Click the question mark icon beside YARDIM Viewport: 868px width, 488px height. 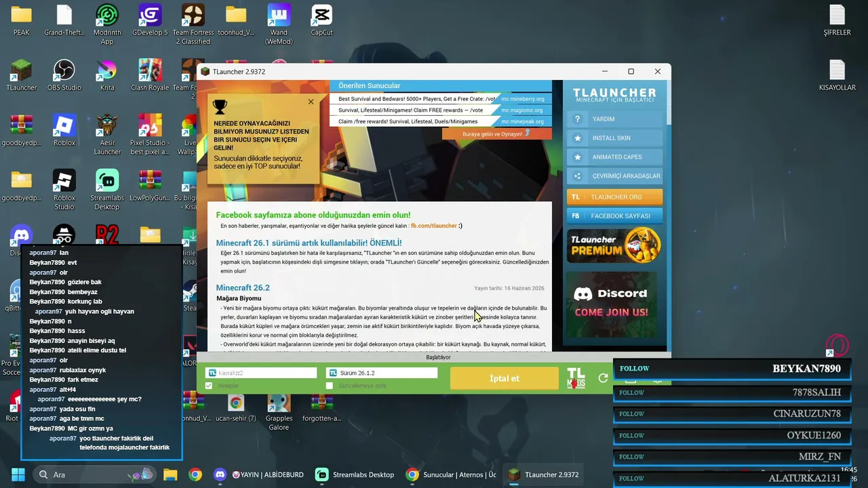tap(577, 119)
